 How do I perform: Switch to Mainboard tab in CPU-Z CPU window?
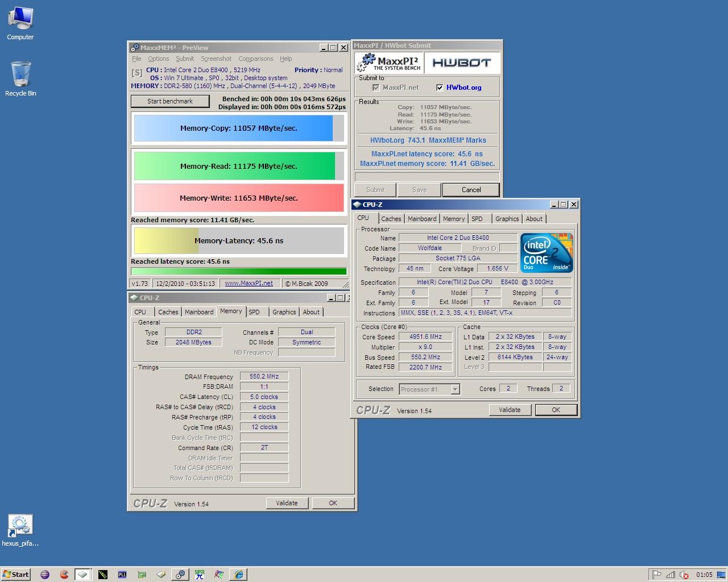coord(422,219)
